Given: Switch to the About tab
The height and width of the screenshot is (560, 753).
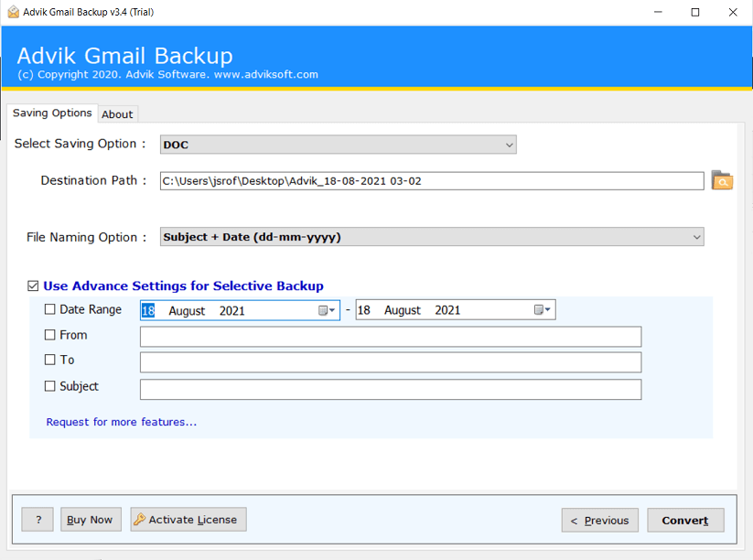Looking at the screenshot, I should pos(117,114).
